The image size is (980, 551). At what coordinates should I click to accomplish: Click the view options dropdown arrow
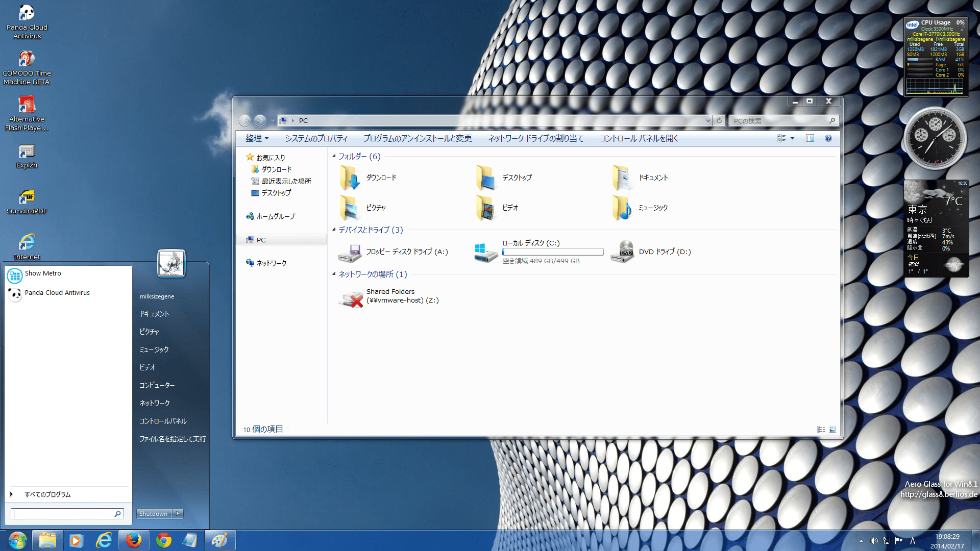pyautogui.click(x=792, y=139)
